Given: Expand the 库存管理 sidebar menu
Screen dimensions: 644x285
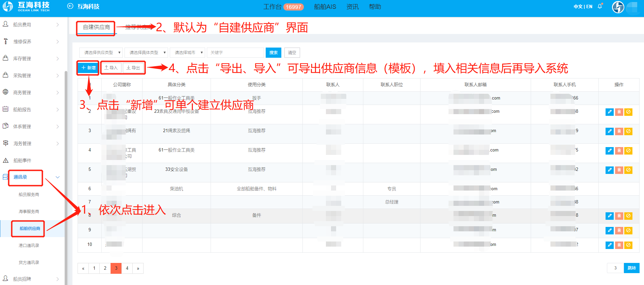Looking at the screenshot, I should tap(32, 58).
